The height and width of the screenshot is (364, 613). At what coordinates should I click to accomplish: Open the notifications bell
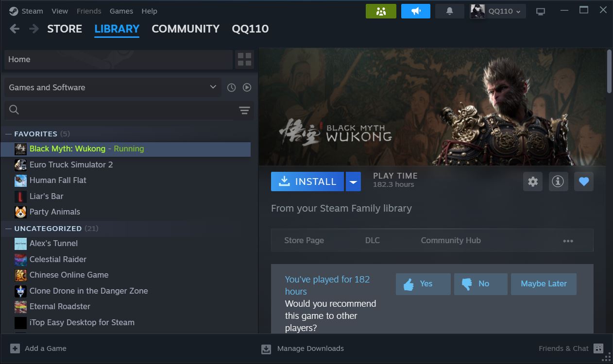point(450,11)
